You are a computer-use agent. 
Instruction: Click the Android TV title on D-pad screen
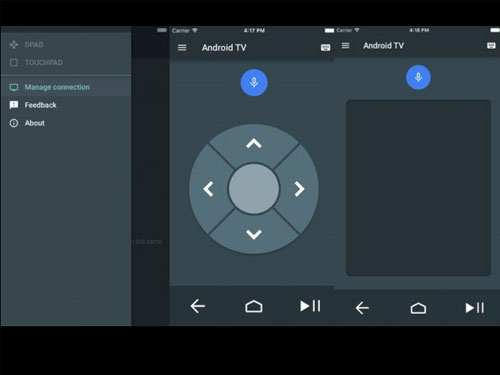pos(224,48)
